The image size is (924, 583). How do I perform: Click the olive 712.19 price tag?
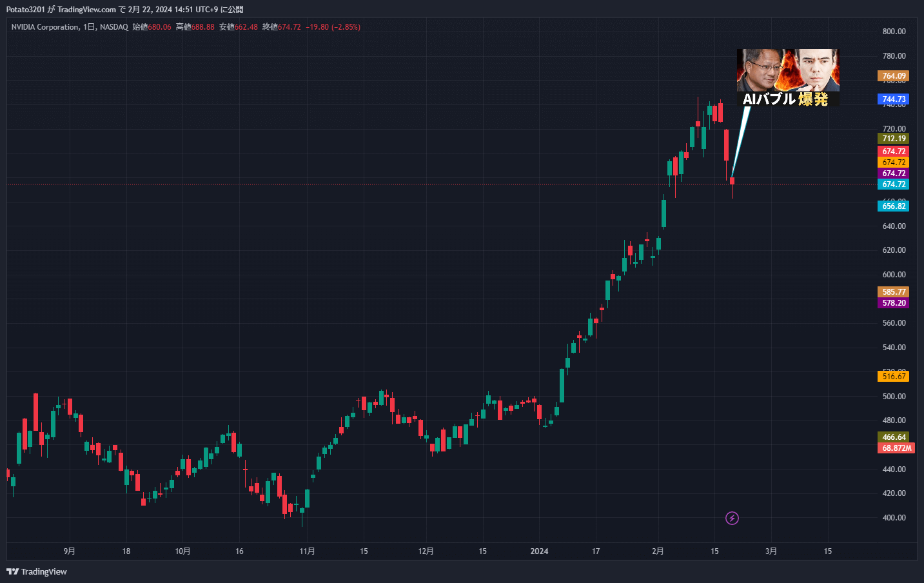coord(893,139)
